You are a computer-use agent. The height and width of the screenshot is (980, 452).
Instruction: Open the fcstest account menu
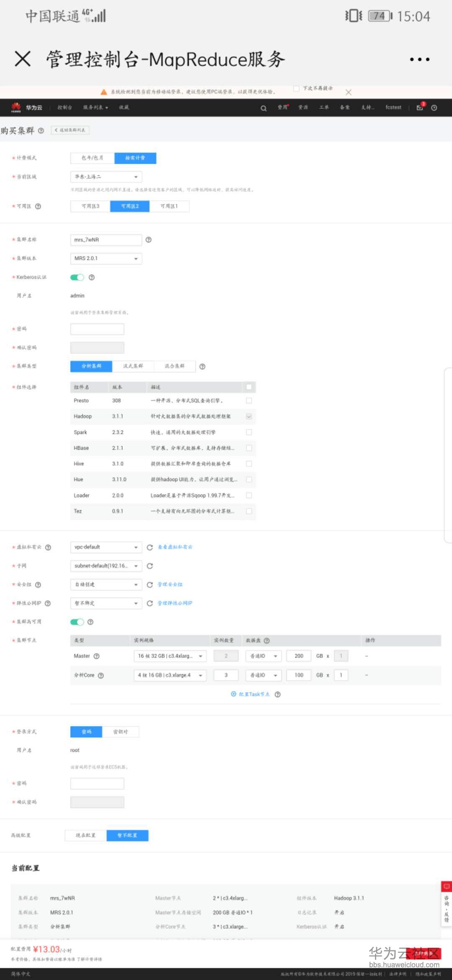pos(393,108)
